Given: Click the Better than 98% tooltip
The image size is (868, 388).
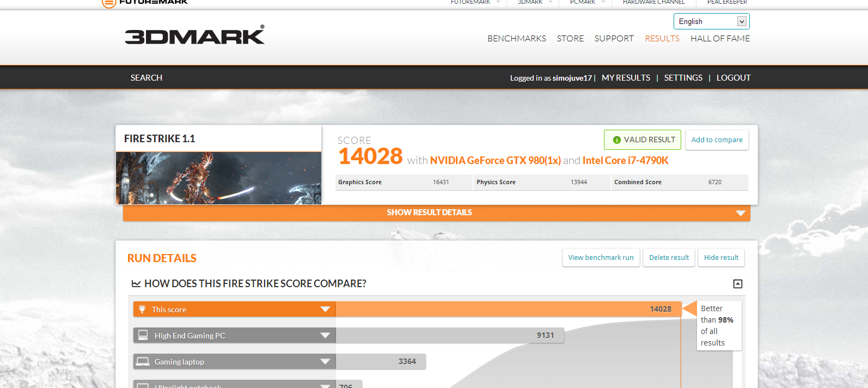Looking at the screenshot, I should pos(719,325).
